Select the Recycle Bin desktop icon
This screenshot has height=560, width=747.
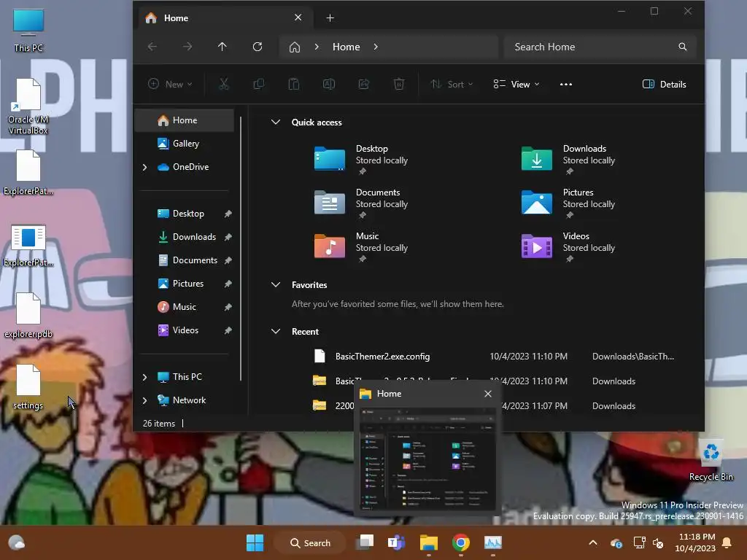pos(711,461)
